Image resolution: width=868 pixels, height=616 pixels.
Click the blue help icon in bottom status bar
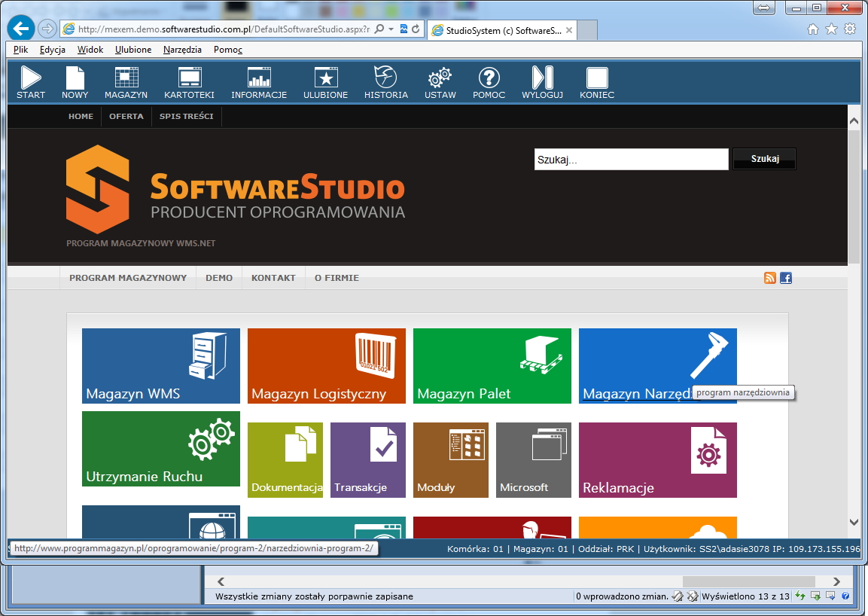(845, 596)
